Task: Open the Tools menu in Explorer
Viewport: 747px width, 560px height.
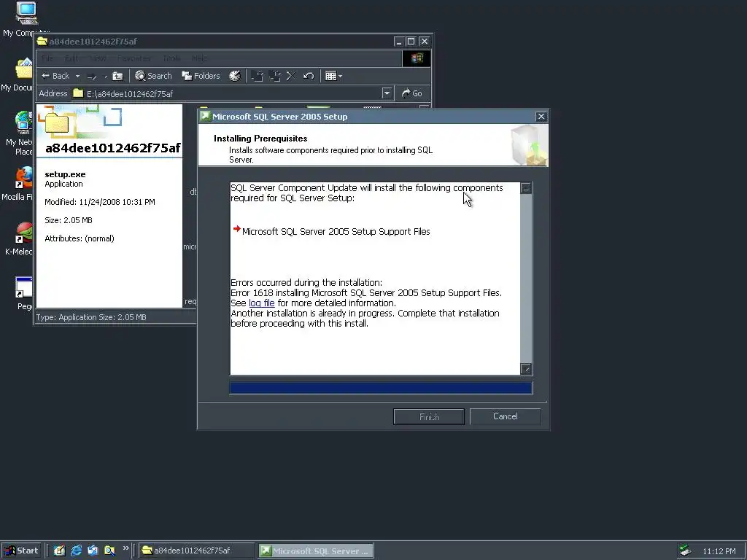Action: 171,58
